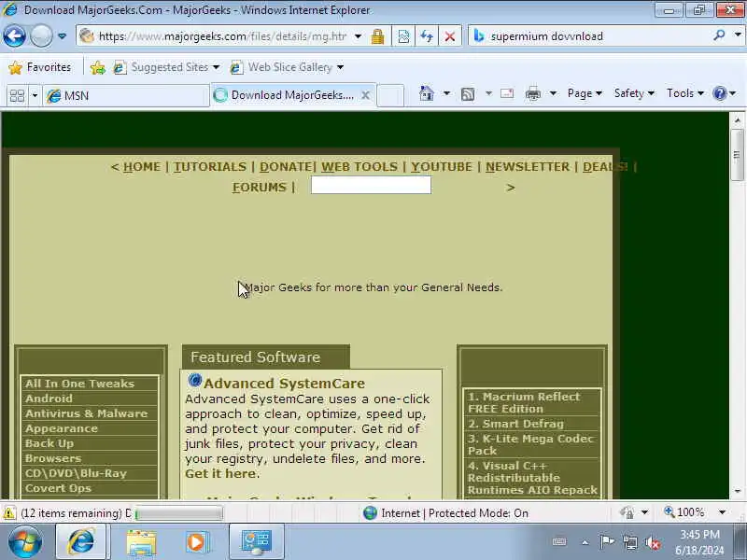Image resolution: width=747 pixels, height=560 pixels.
Task: Open the Safety menu
Action: (x=634, y=93)
